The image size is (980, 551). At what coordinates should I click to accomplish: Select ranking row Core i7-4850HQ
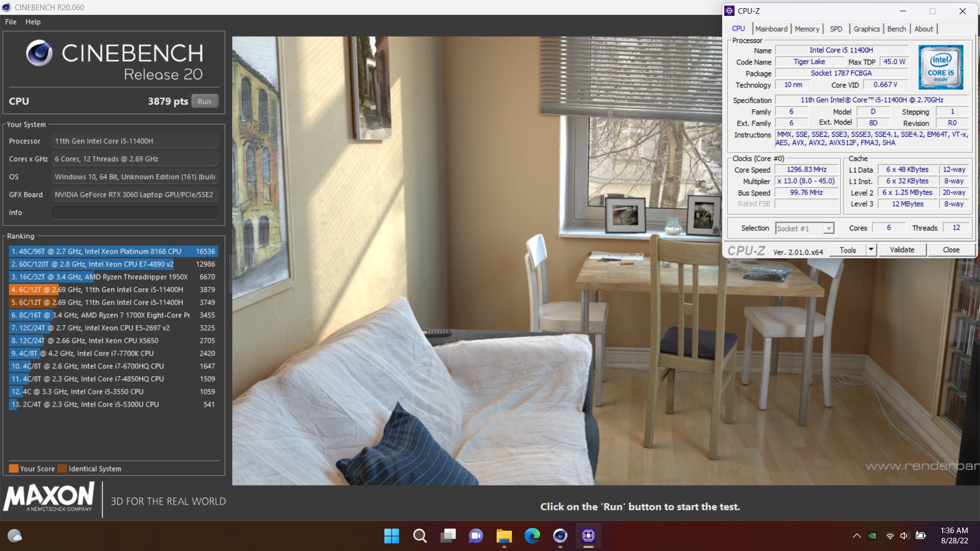click(113, 379)
